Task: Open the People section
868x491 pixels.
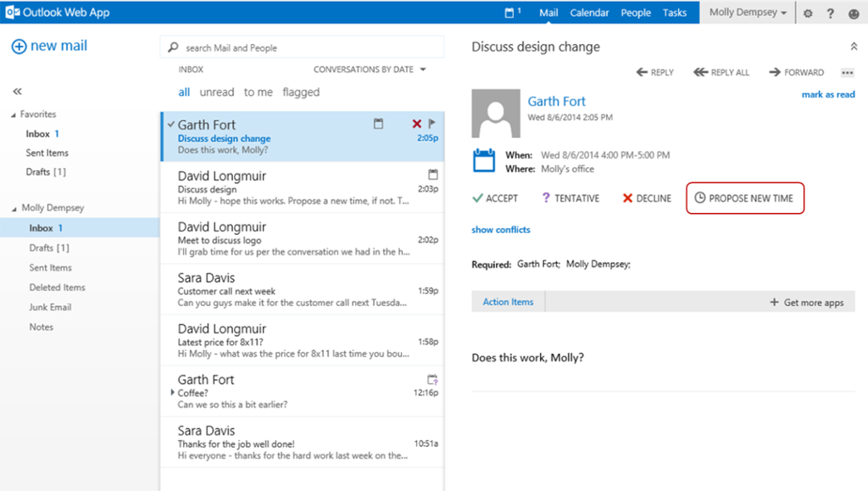Action: [635, 13]
